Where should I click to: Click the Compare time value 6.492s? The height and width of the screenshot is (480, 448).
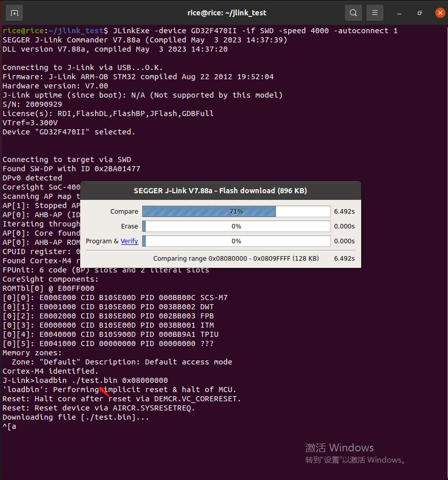tap(344, 212)
